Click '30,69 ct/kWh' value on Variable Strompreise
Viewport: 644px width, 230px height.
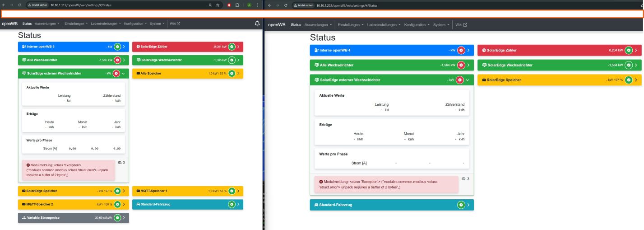coord(103,218)
